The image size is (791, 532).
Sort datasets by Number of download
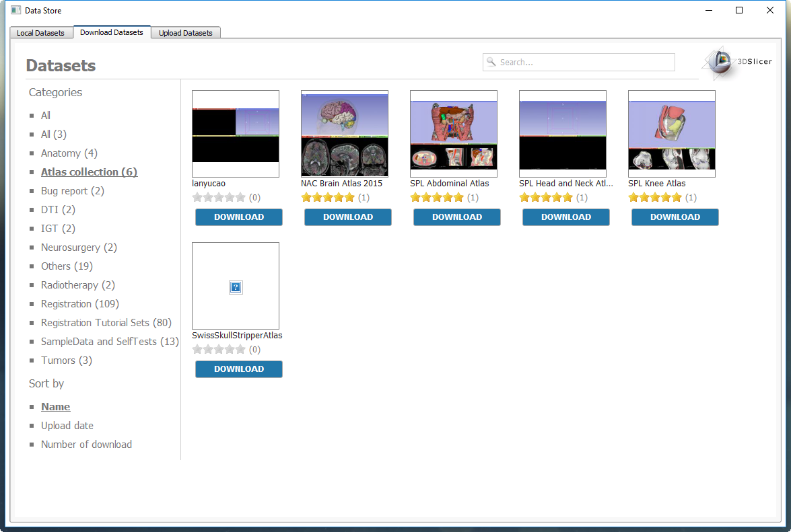click(x=86, y=445)
